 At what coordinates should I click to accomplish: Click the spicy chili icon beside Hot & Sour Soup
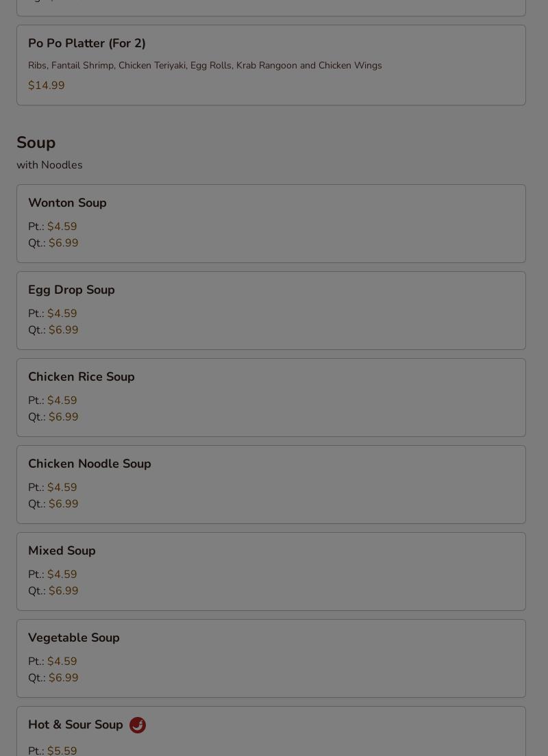tap(138, 725)
